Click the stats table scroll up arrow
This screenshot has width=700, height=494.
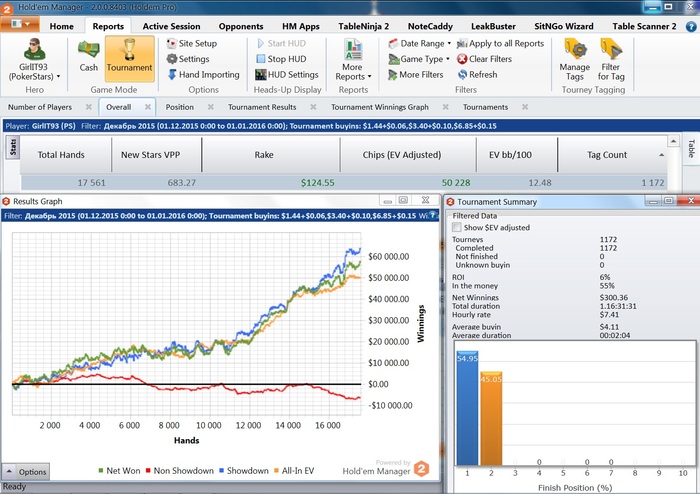pos(673,141)
